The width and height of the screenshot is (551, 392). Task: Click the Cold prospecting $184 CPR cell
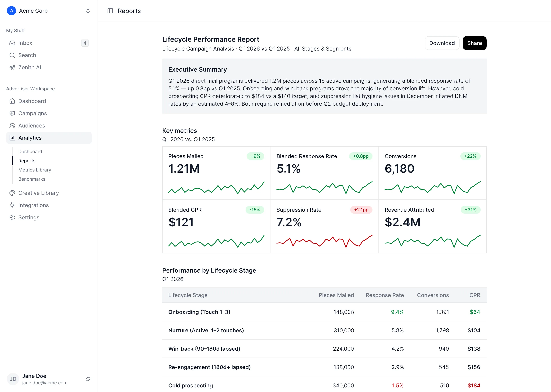coord(474,385)
